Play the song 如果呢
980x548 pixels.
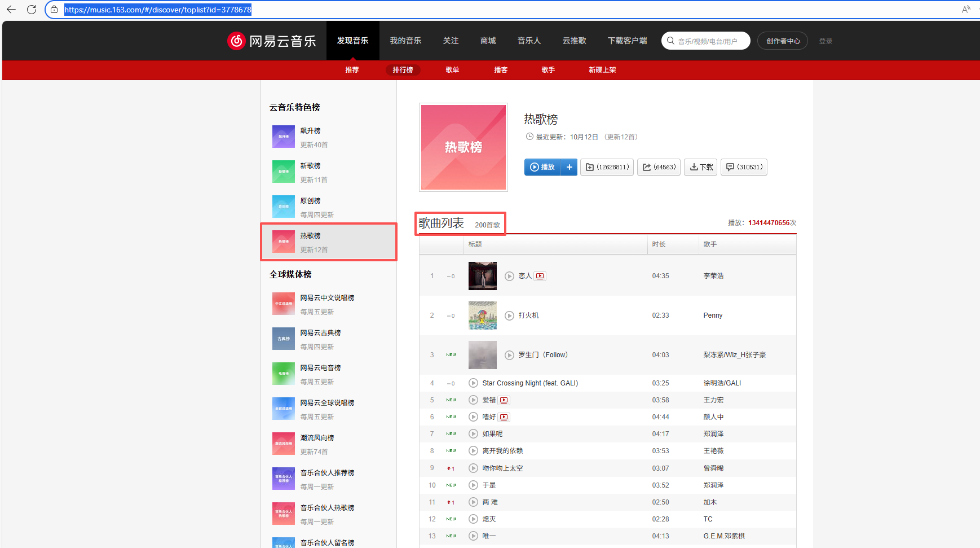474,434
